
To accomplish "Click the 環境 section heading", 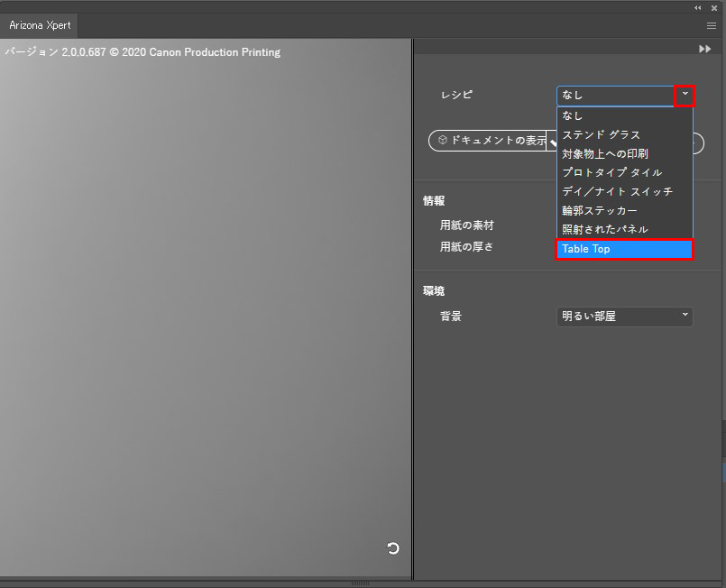I will click(x=434, y=291).
